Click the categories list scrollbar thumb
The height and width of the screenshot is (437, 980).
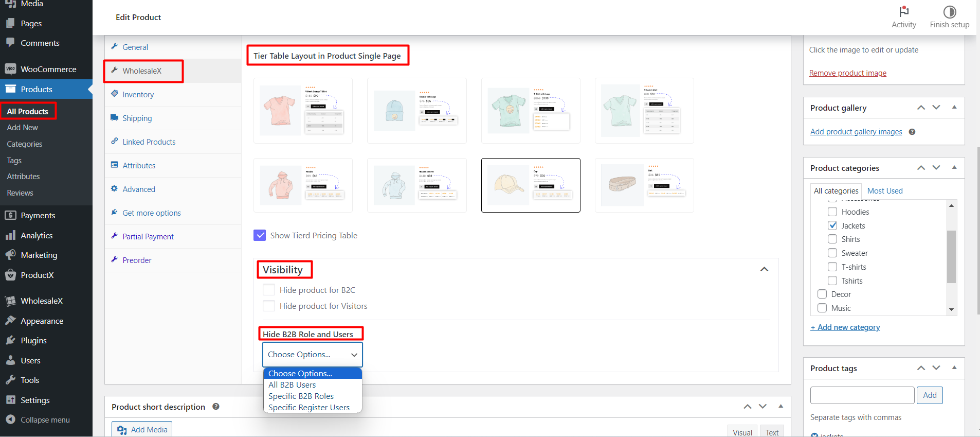point(952,256)
